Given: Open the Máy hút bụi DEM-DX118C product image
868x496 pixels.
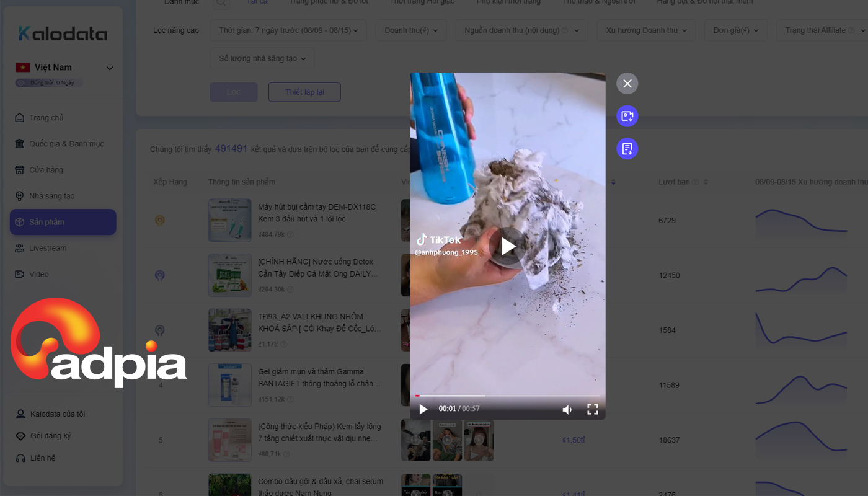Looking at the screenshot, I should coord(230,220).
